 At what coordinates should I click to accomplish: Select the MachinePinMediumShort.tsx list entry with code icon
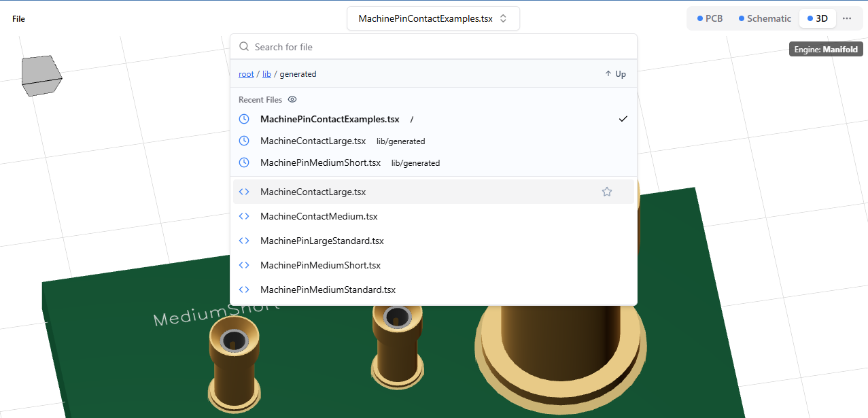coord(434,265)
